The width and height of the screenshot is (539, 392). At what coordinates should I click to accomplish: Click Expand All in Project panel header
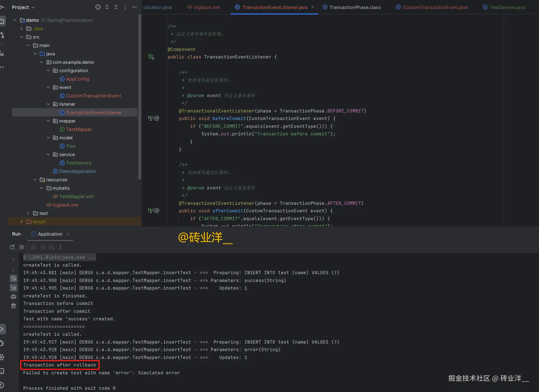coord(107,7)
